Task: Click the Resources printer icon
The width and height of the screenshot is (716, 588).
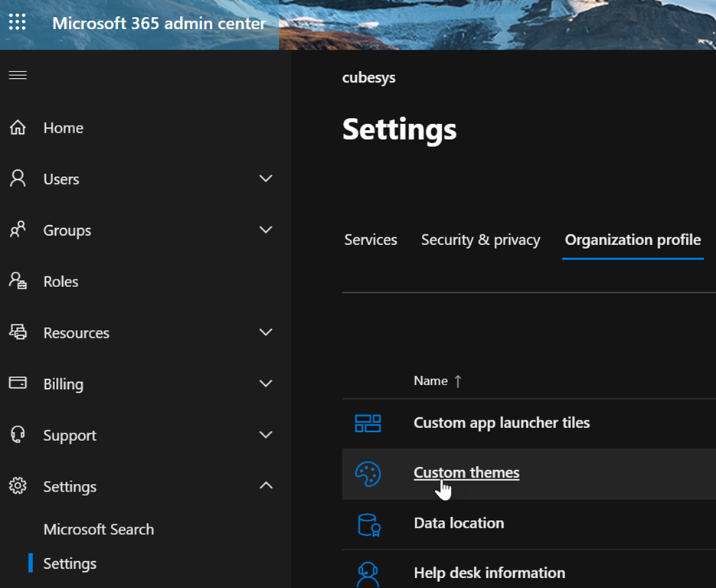Action: (18, 332)
